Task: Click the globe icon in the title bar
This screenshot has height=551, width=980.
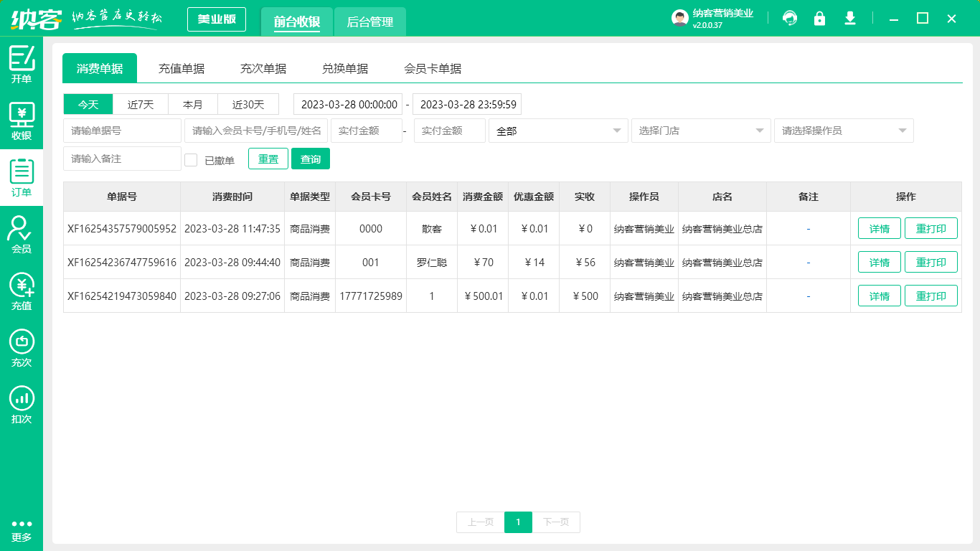Action: (790, 18)
